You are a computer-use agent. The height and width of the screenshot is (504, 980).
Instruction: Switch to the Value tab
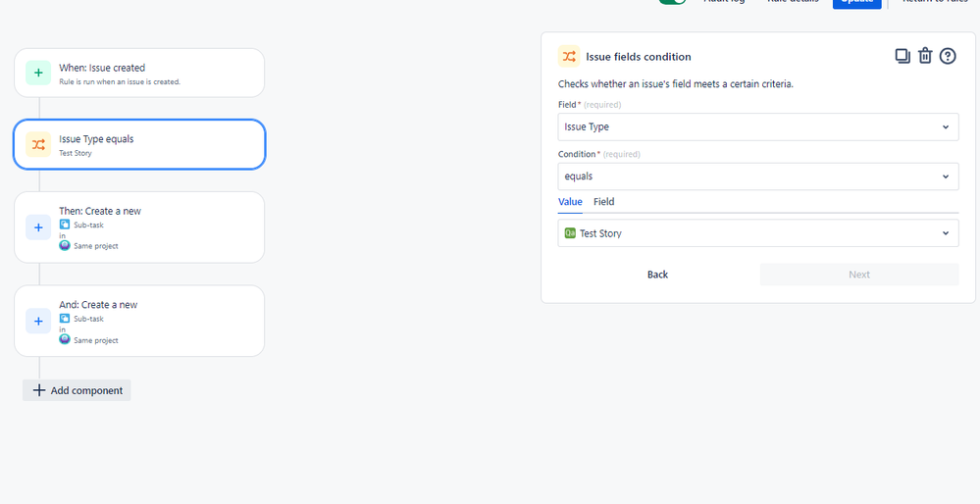tap(570, 202)
